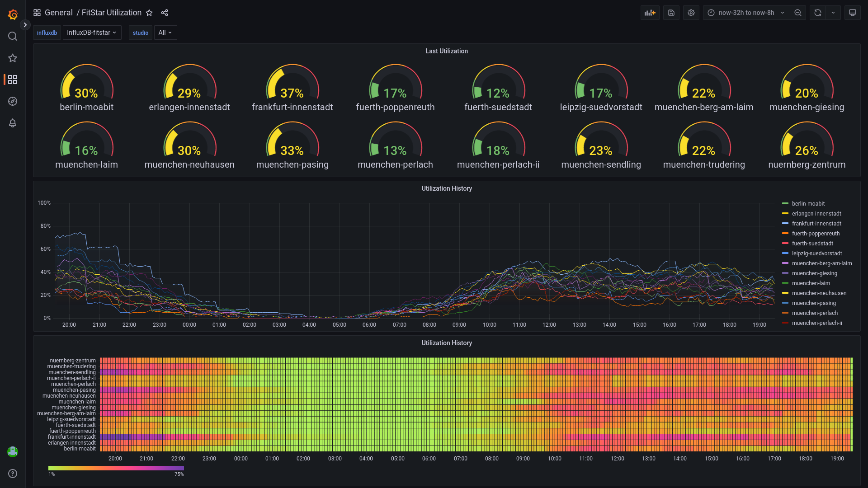Open the Last Utilization panel title menu
This screenshot has width=868, height=488.
[x=446, y=51]
